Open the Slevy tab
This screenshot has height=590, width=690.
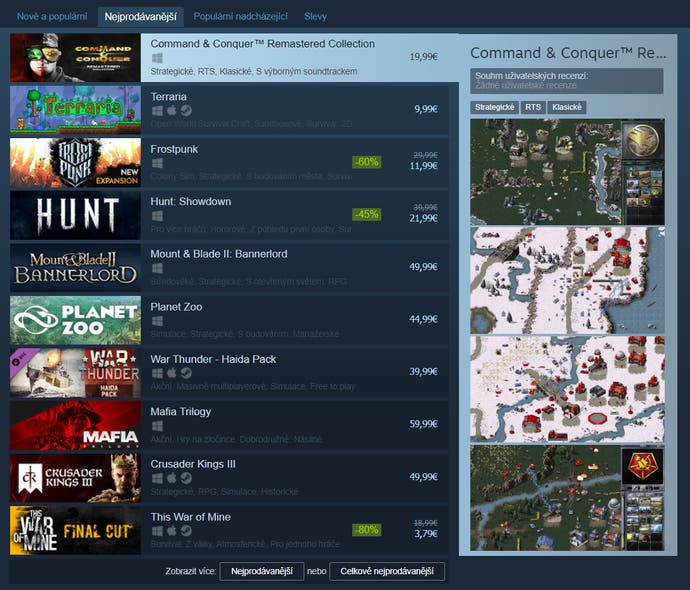(x=315, y=17)
